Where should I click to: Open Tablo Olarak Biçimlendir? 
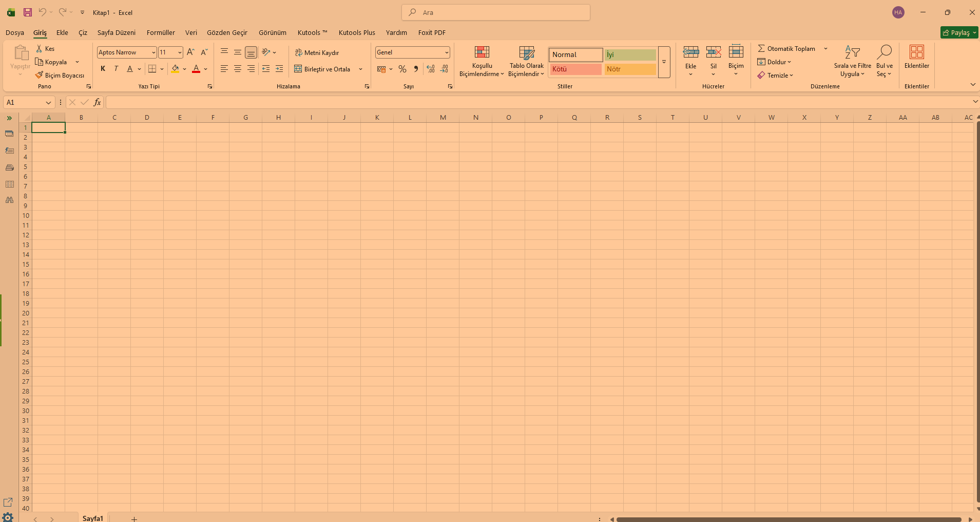coord(527,61)
